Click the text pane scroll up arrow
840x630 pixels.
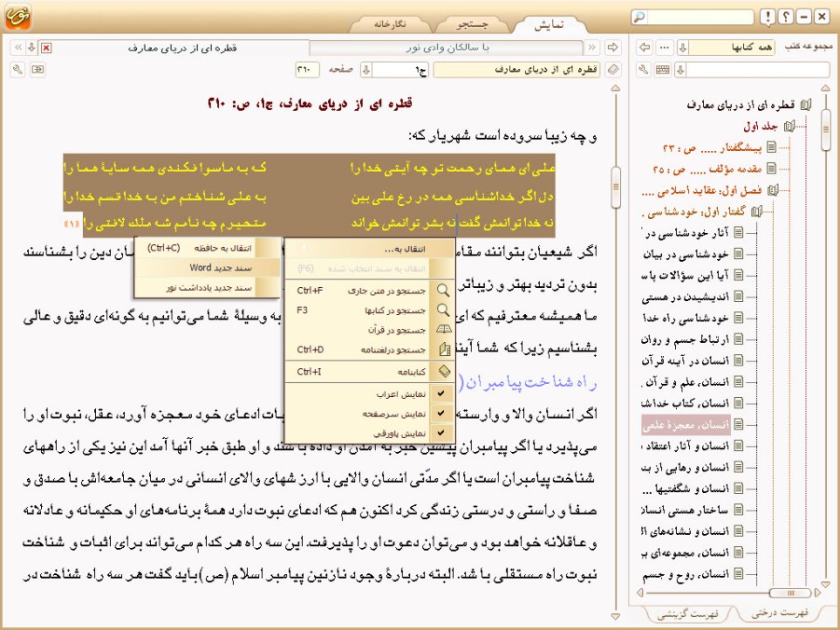coord(615,88)
